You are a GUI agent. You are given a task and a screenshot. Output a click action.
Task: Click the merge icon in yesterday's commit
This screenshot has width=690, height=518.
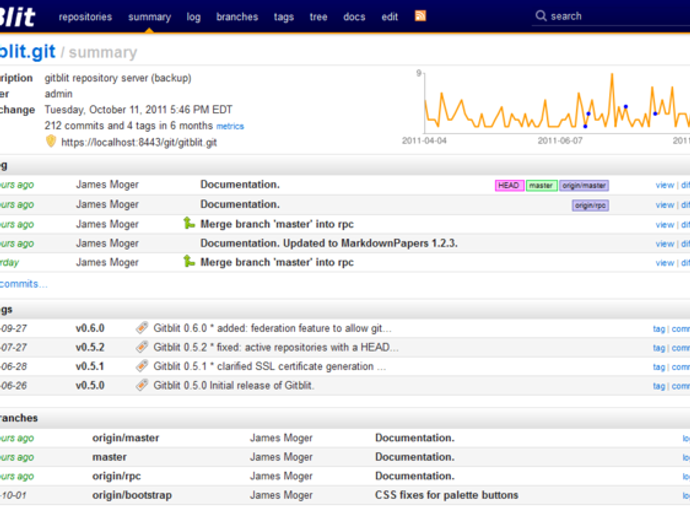189,261
